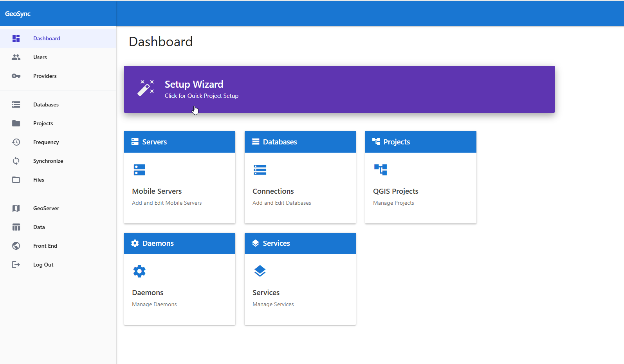Open the Services card title link
This screenshot has width=624, height=364.
[x=266, y=292]
